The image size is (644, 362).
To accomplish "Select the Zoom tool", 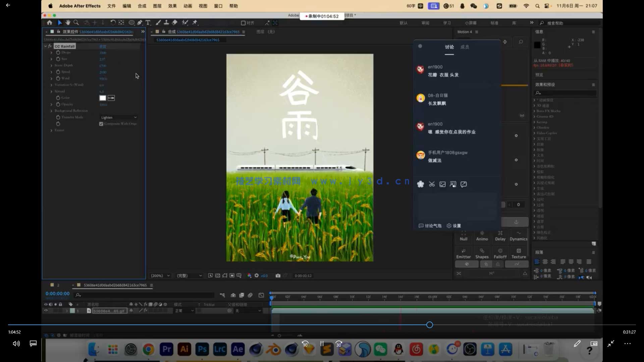I will click(76, 22).
